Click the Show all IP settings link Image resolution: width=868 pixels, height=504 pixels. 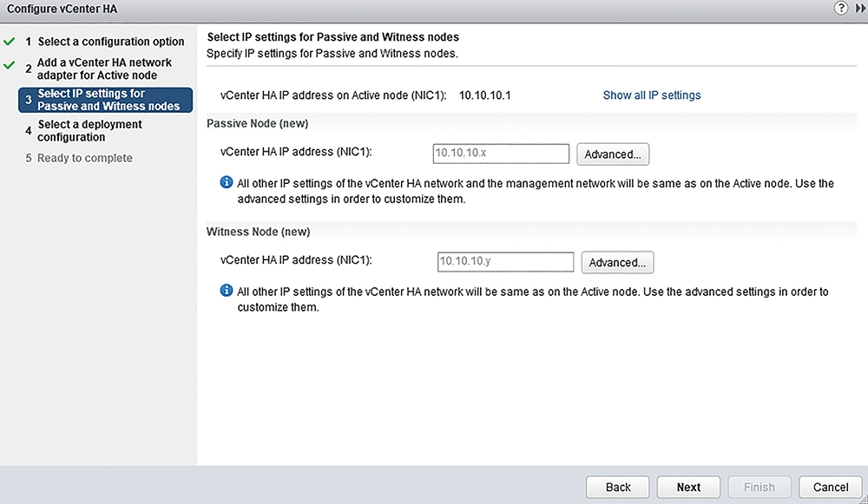[x=652, y=95]
